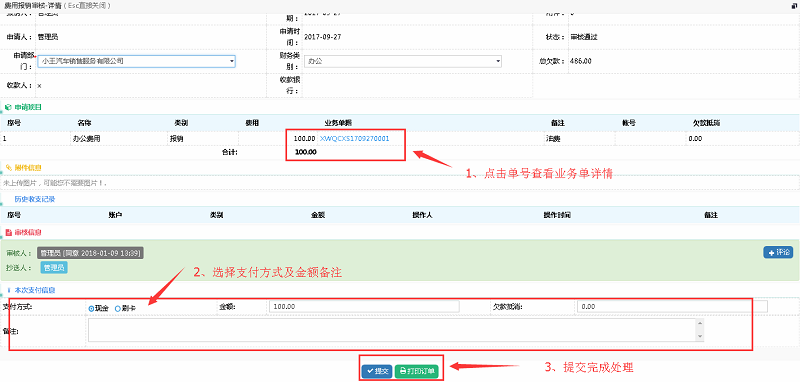Click the bold 100.00 total value

click(x=305, y=152)
